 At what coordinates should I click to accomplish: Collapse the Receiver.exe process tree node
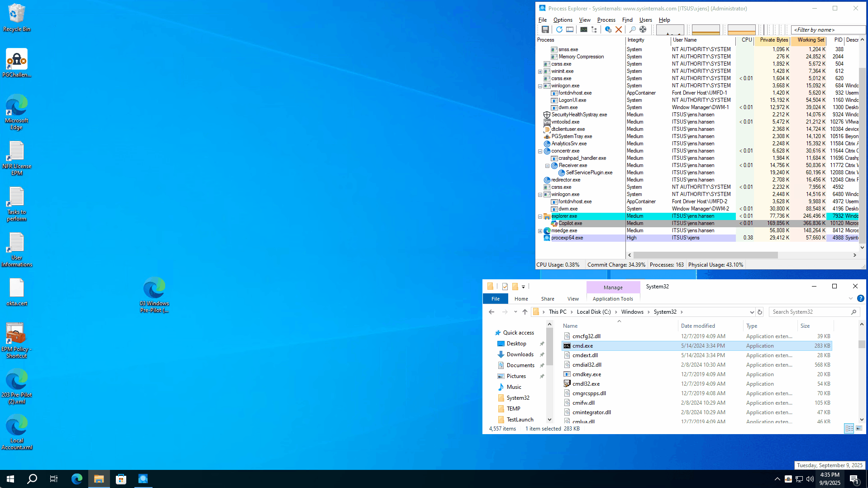click(547, 166)
